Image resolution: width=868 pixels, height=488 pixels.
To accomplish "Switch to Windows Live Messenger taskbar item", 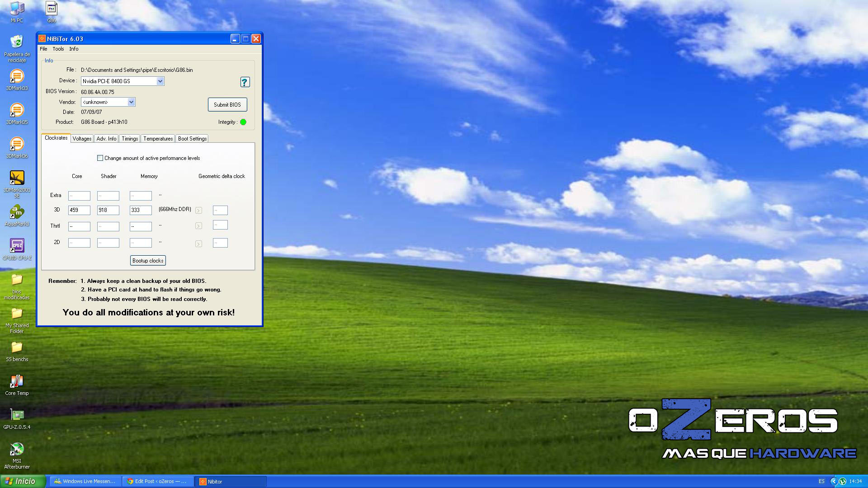I will (x=85, y=482).
